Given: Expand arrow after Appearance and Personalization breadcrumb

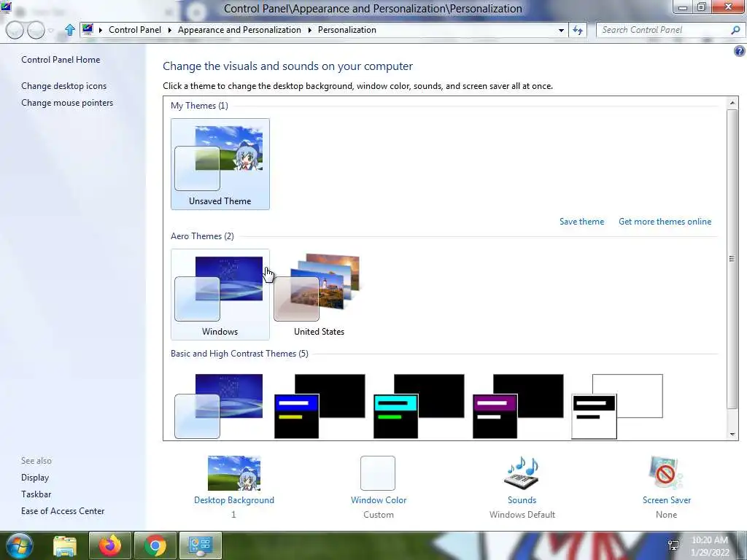Looking at the screenshot, I should (x=309, y=30).
